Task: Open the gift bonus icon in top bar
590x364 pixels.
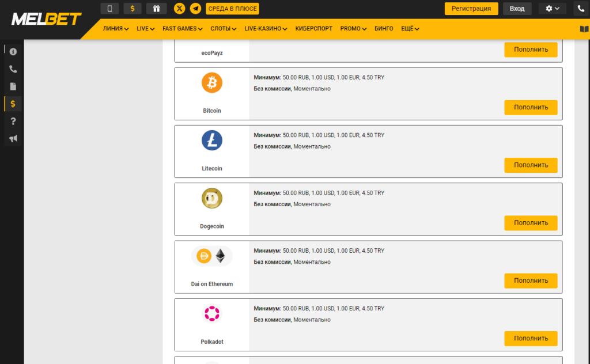Action: [157, 9]
